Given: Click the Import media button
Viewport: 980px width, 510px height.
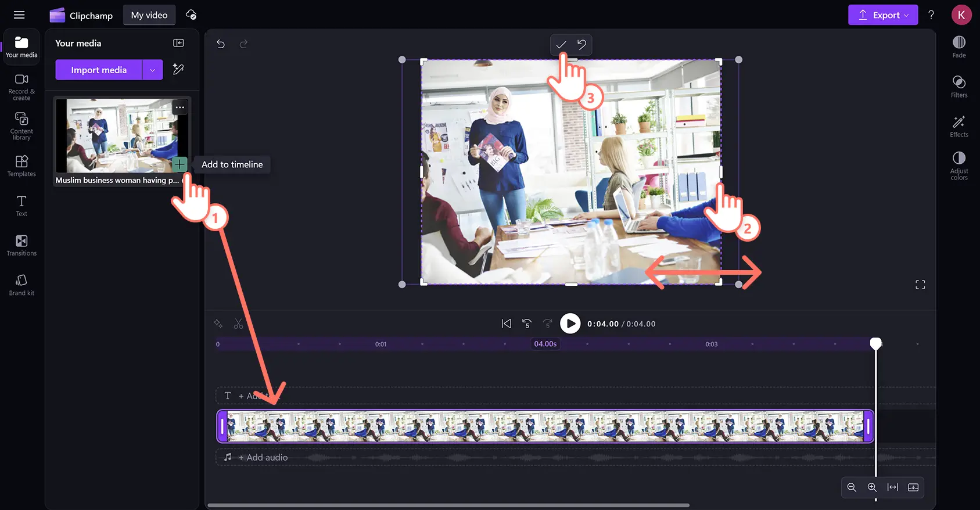Looking at the screenshot, I should point(99,70).
